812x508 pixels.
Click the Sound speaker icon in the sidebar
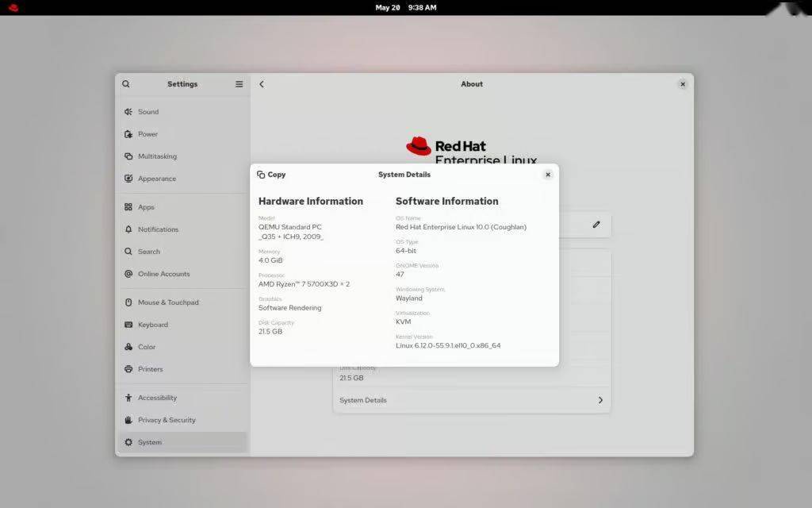tap(128, 111)
